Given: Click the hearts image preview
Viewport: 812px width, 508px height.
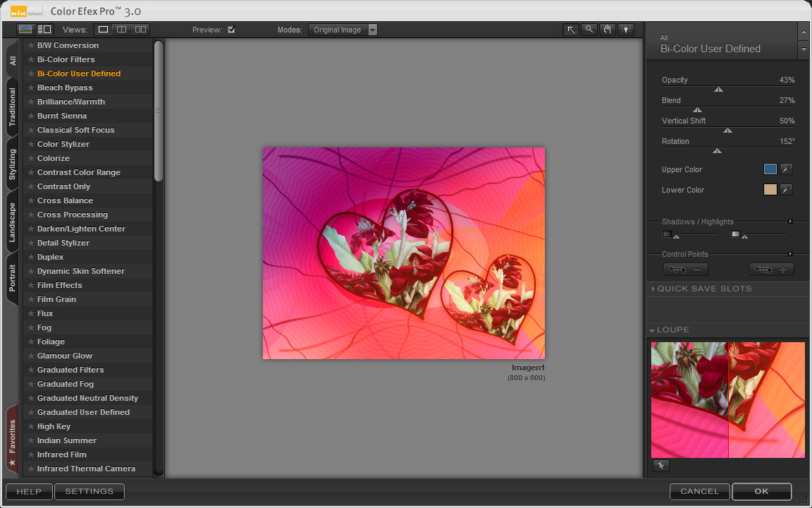Looking at the screenshot, I should click(404, 253).
